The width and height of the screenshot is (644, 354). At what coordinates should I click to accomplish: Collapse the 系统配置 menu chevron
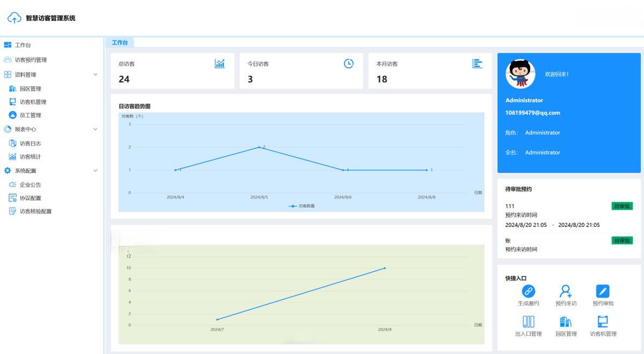(x=96, y=171)
